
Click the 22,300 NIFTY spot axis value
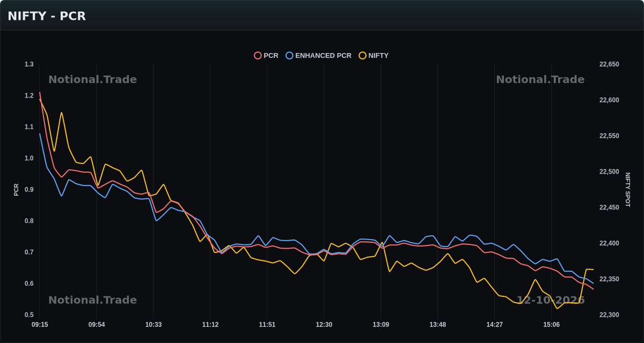(x=609, y=315)
